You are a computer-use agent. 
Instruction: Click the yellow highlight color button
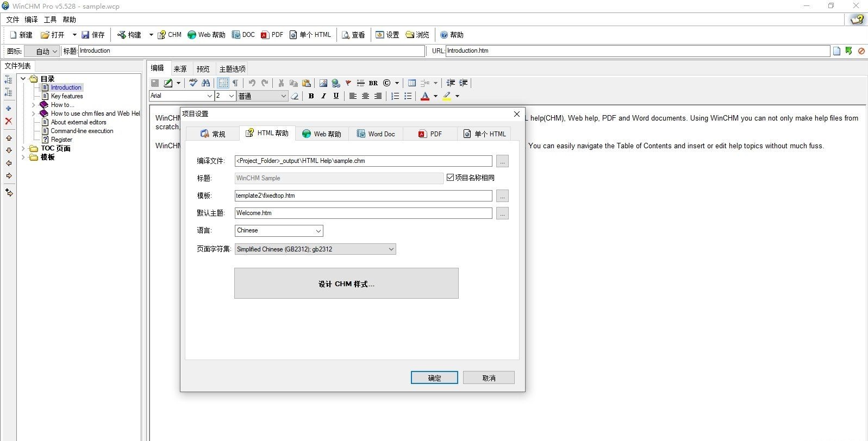pyautogui.click(x=447, y=96)
